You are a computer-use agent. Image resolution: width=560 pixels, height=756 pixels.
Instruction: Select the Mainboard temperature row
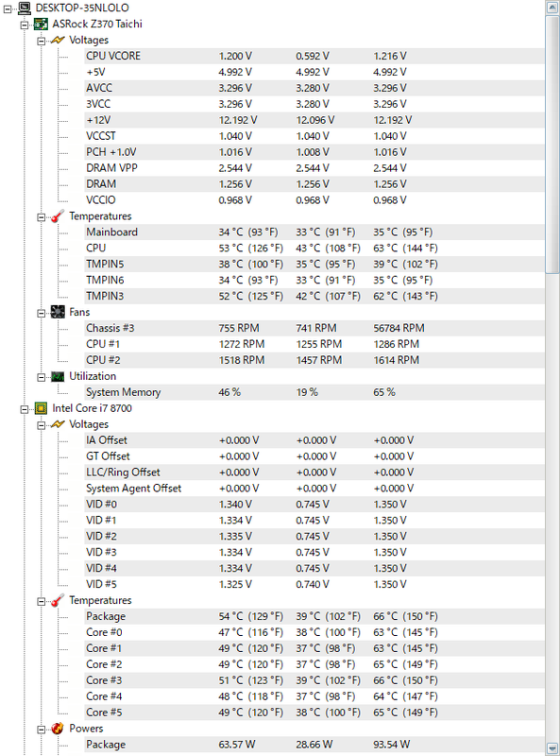click(x=314, y=232)
